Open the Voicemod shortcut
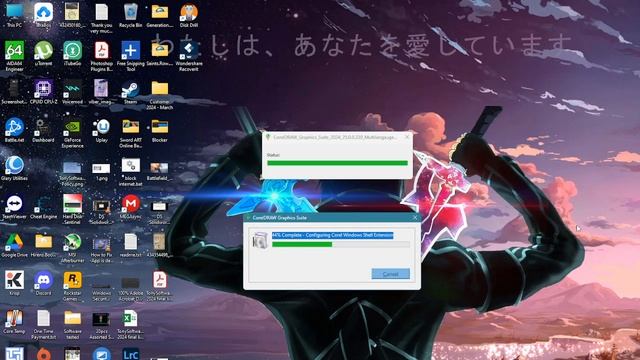The height and width of the screenshot is (360, 640). click(x=72, y=92)
